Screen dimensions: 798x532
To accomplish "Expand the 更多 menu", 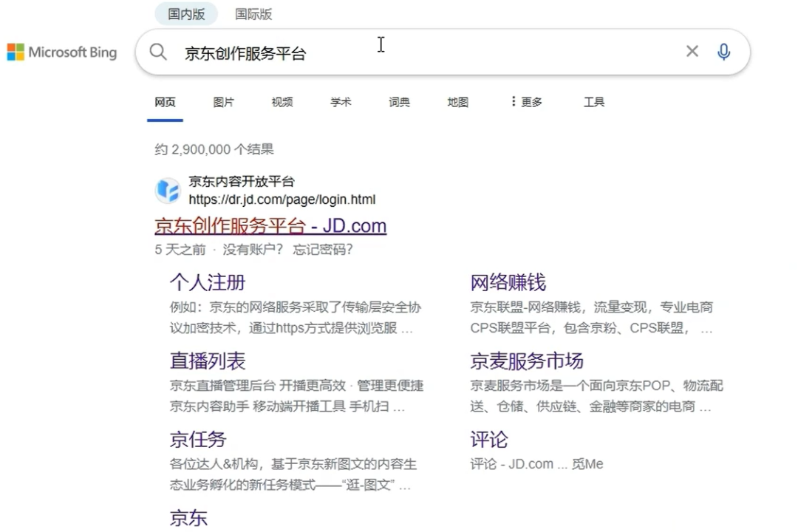I will coord(526,102).
